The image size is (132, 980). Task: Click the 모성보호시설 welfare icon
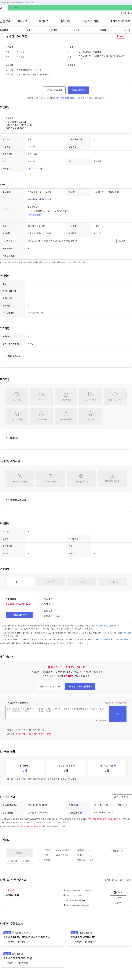tap(66, 416)
